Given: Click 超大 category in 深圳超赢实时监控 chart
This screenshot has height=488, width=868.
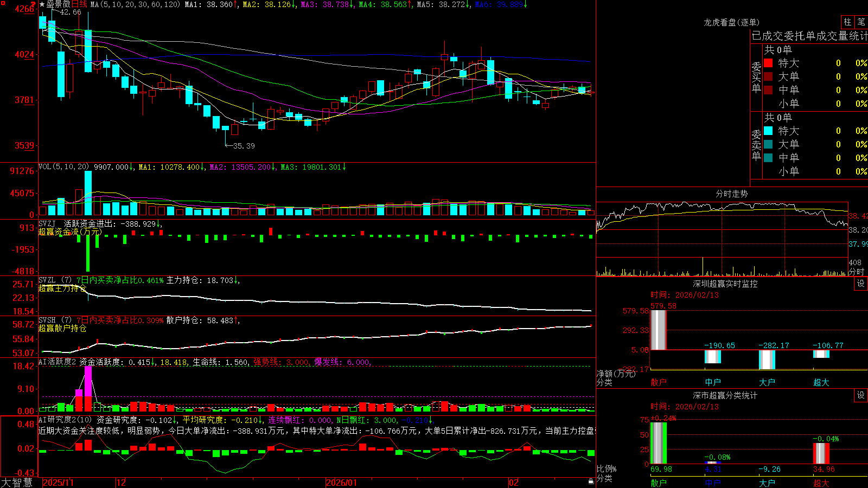Looking at the screenshot, I should pyautogui.click(x=821, y=382).
